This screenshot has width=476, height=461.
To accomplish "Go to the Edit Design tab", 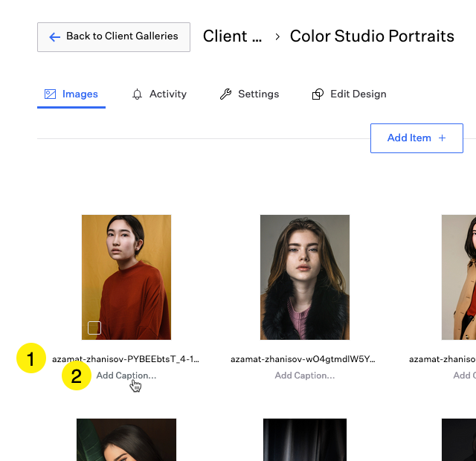I will (350, 94).
